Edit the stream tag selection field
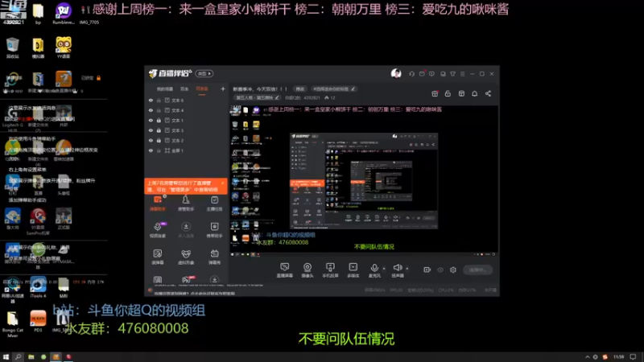 [333, 89]
